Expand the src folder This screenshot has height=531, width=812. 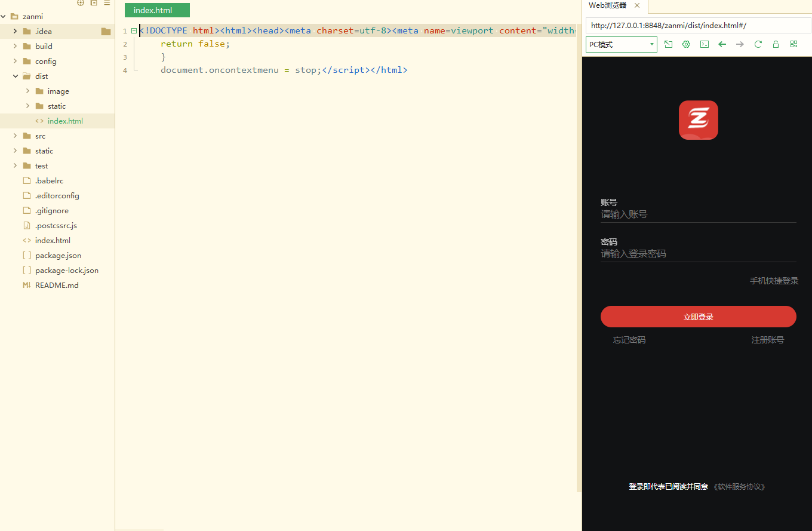click(16, 136)
